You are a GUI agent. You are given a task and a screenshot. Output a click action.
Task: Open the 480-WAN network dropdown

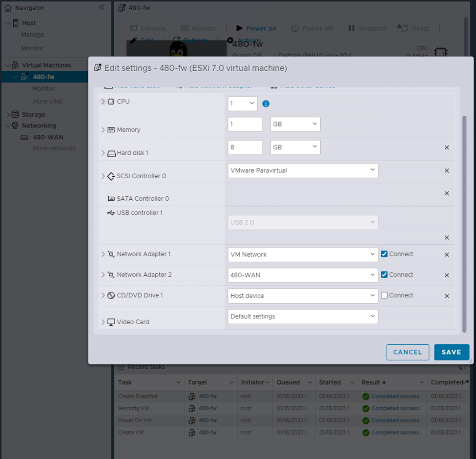point(303,275)
